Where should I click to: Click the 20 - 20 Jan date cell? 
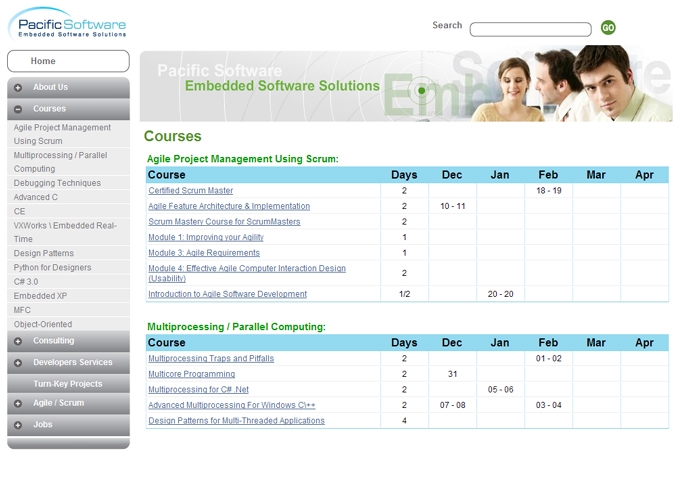[x=500, y=294]
